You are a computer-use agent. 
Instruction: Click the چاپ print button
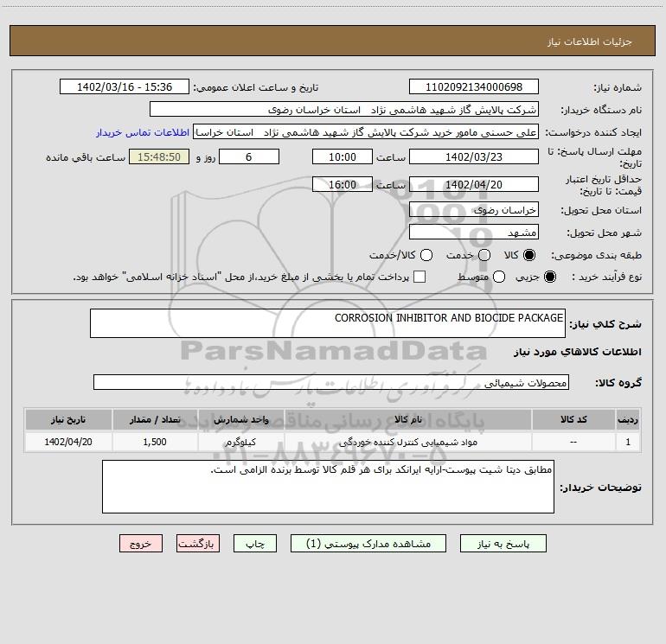click(255, 544)
